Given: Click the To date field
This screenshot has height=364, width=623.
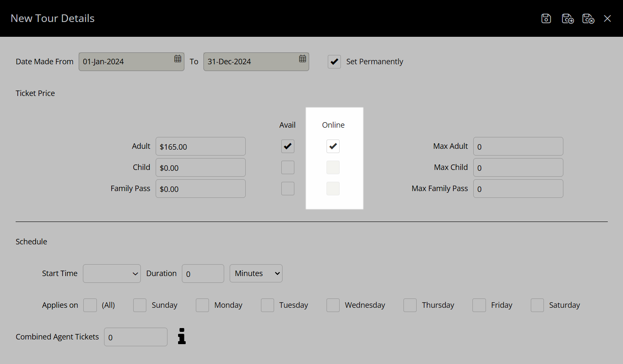Looking at the screenshot, I should point(256,62).
